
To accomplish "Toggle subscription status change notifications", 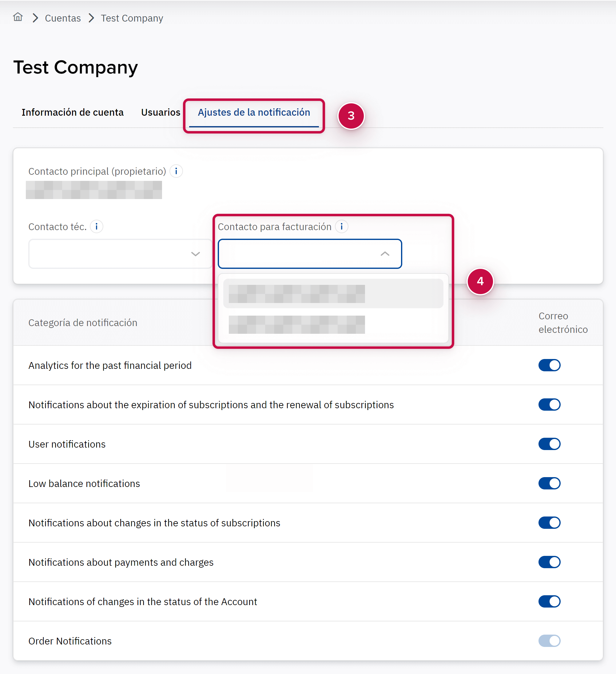I will (549, 523).
